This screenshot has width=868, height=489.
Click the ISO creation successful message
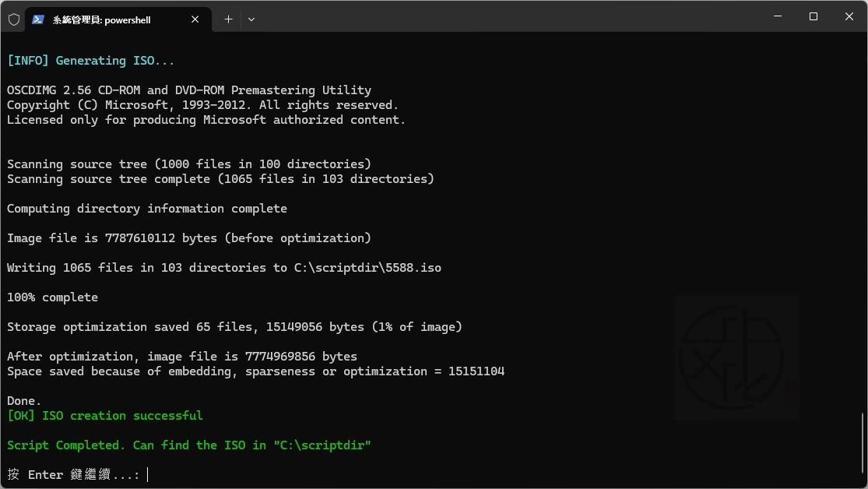(105, 415)
